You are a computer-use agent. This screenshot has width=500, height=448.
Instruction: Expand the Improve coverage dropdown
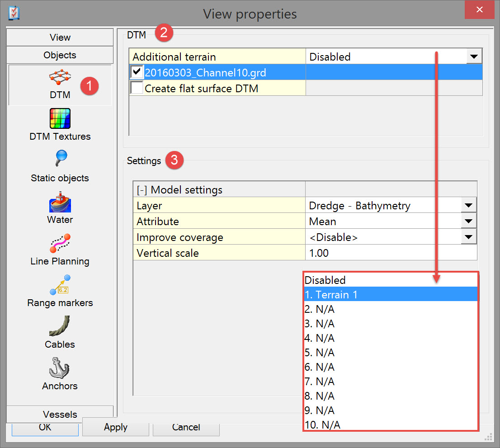point(468,237)
